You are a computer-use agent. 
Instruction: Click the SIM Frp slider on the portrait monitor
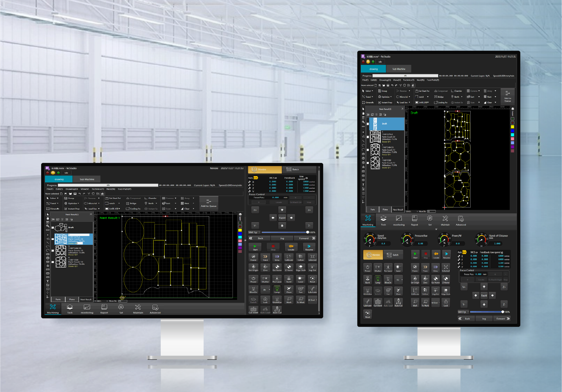(x=486, y=312)
